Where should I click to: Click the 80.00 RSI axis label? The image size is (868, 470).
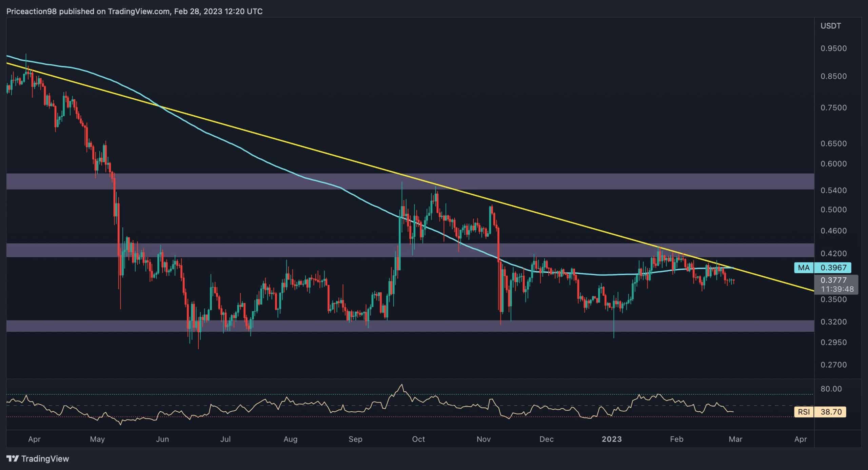pyautogui.click(x=831, y=389)
